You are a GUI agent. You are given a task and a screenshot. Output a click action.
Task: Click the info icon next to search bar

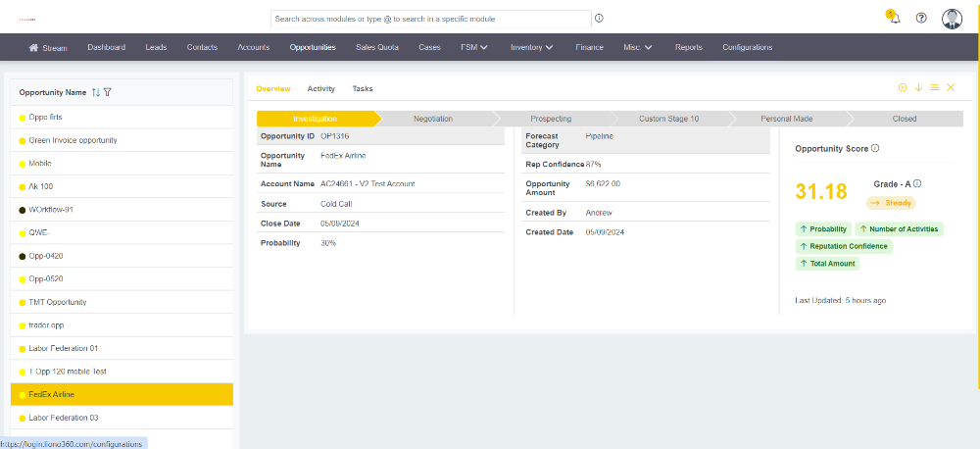click(599, 18)
